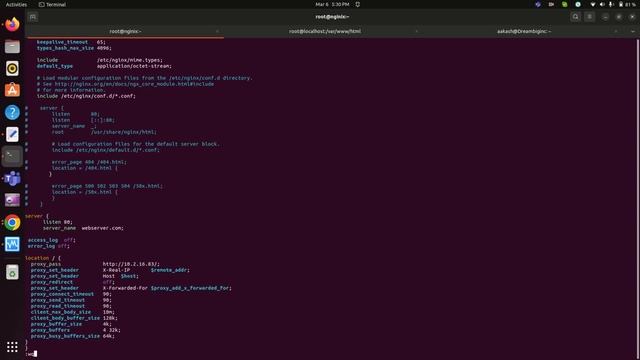The height and width of the screenshot is (360, 640).
Task: Open network Wi-Fi status indicator
Action: pos(593,4)
